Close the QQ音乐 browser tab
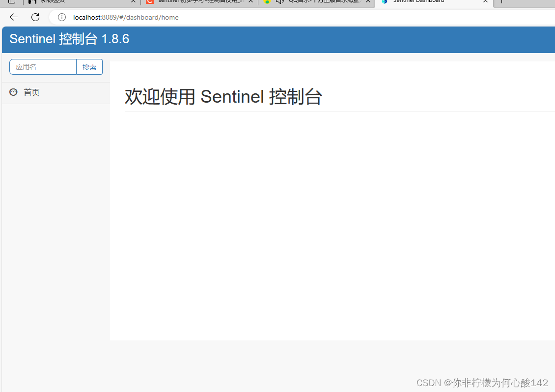This screenshot has width=555, height=392. click(x=367, y=2)
